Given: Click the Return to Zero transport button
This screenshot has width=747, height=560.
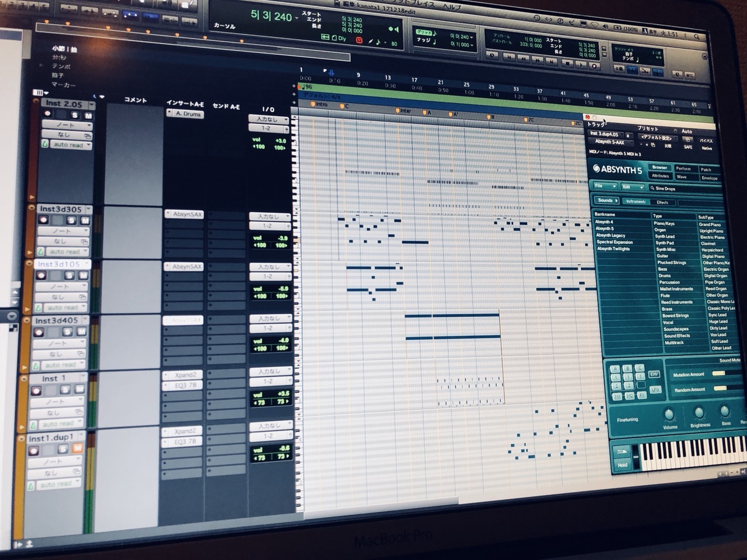Looking at the screenshot, I should [509, 57].
